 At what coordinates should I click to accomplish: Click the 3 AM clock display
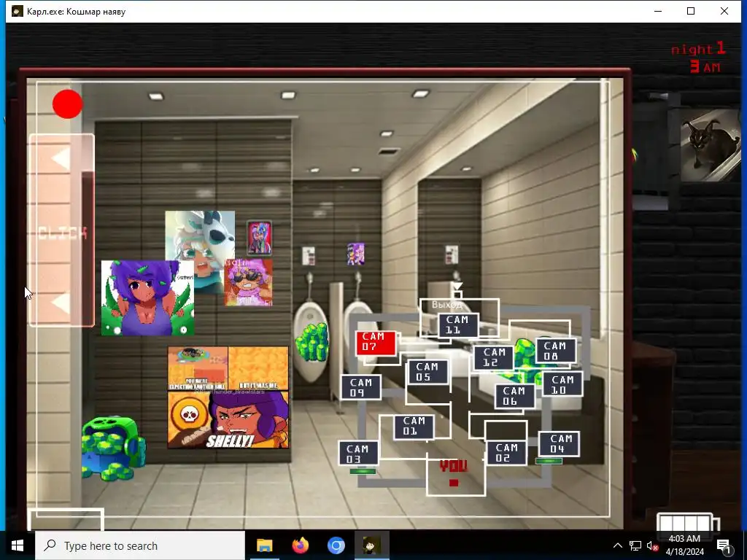pyautogui.click(x=705, y=66)
